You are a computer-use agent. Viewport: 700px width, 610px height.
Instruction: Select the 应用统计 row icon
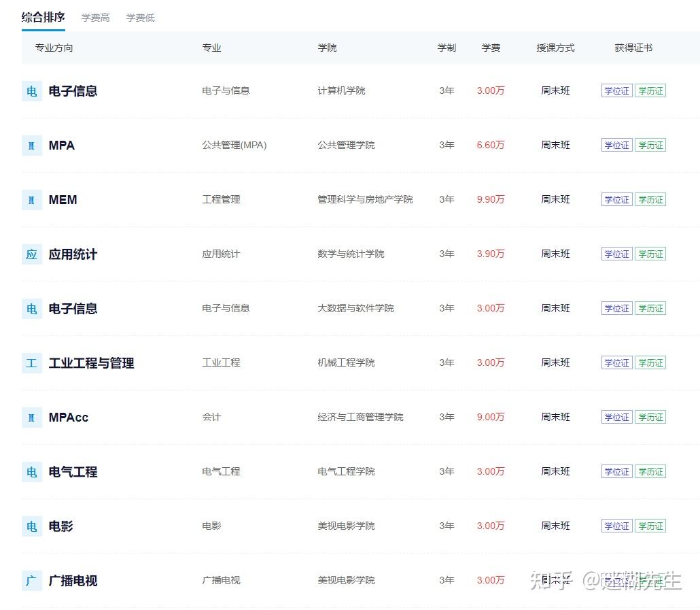(31, 254)
